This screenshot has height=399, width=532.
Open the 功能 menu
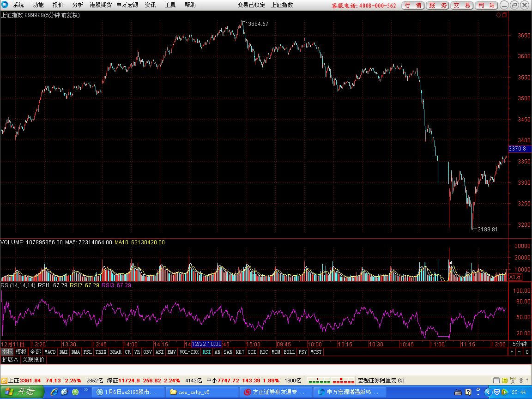coord(38,5)
